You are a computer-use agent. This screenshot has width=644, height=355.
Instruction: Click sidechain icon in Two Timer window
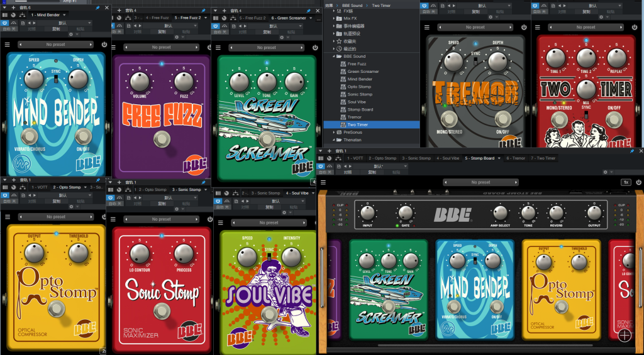click(x=544, y=6)
